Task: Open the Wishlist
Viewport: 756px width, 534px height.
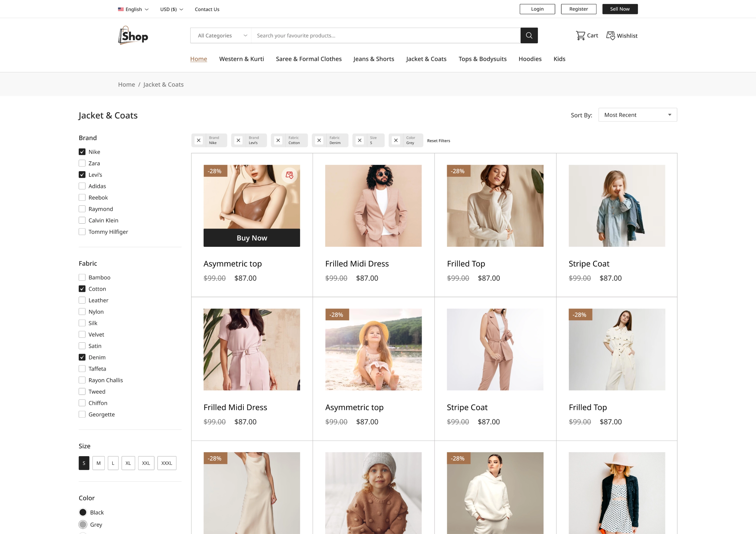Action: coord(622,35)
